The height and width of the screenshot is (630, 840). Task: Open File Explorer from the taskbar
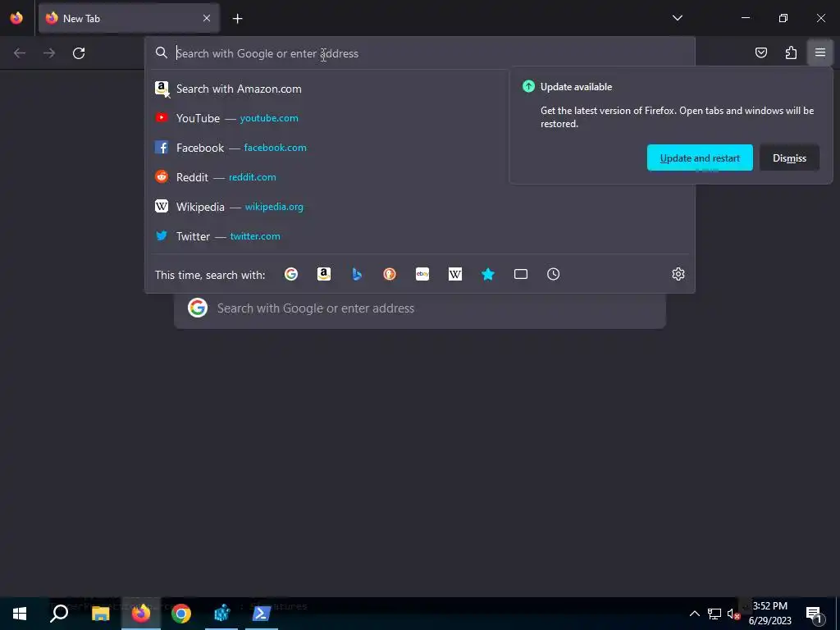(x=100, y=614)
